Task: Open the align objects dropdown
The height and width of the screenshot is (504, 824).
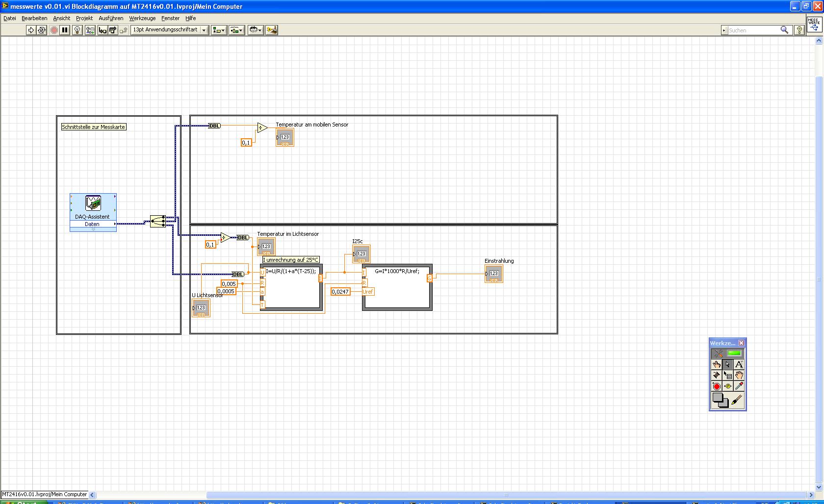Action: (219, 30)
